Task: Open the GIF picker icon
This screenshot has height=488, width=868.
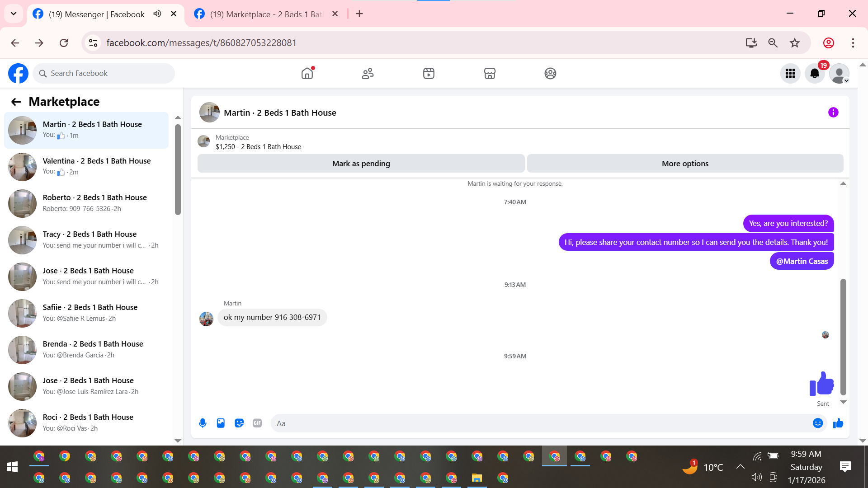Action: [x=257, y=423]
